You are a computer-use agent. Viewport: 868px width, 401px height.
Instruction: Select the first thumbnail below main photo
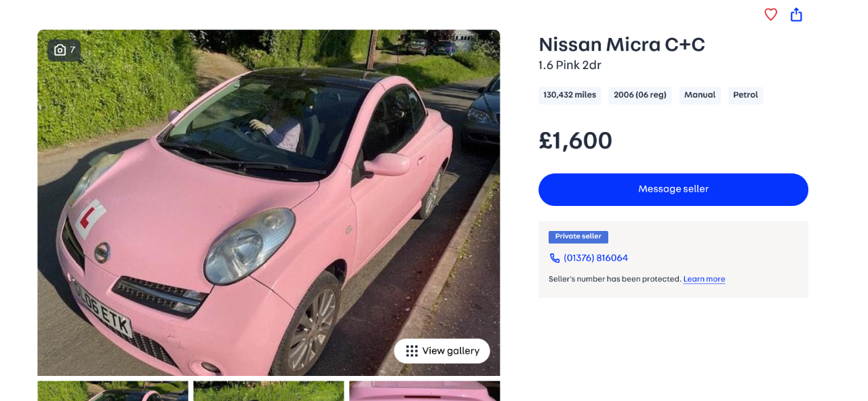pyautogui.click(x=113, y=391)
